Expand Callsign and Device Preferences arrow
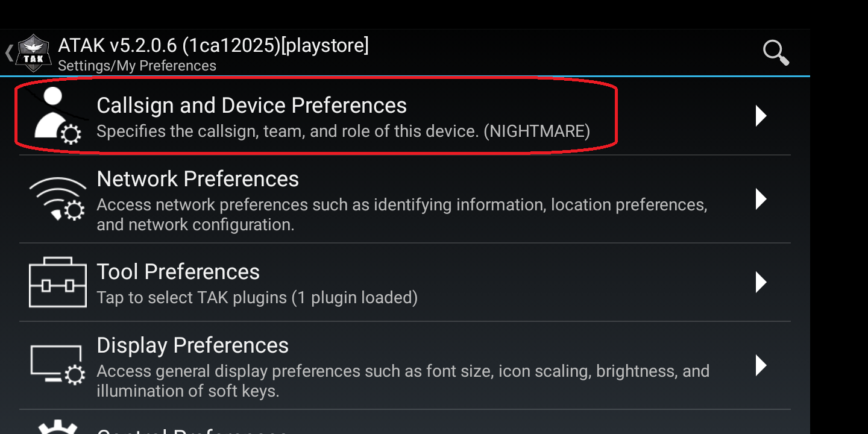Screen dimensions: 868x434 coord(761,116)
